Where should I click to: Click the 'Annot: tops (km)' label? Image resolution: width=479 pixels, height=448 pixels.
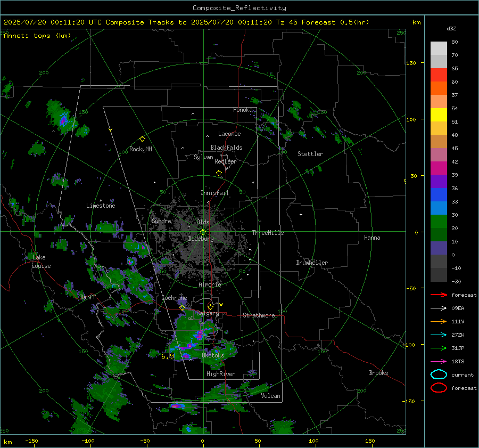point(37,36)
